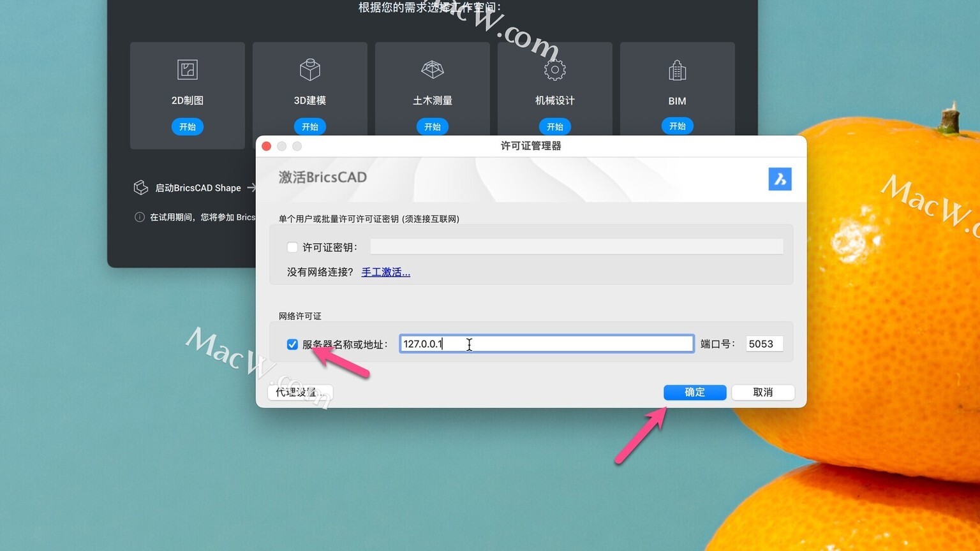980x551 pixels.
Task: Close the 许可证管理器 window
Action: (x=267, y=146)
